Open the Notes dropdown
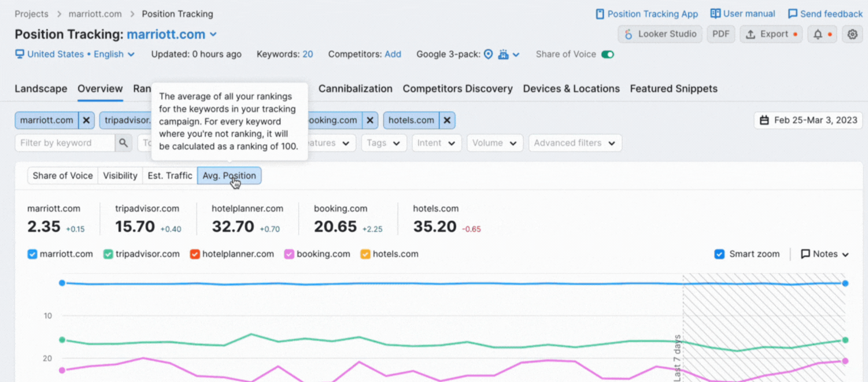The height and width of the screenshot is (382, 868). point(825,254)
